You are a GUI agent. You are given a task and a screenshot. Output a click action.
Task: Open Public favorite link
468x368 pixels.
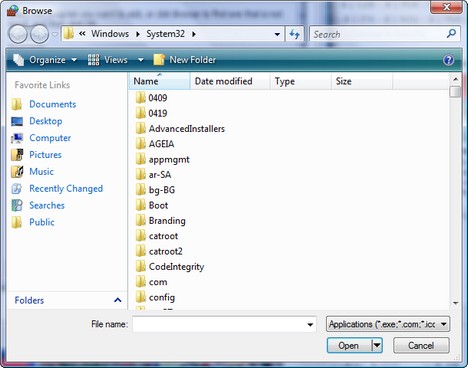42,222
